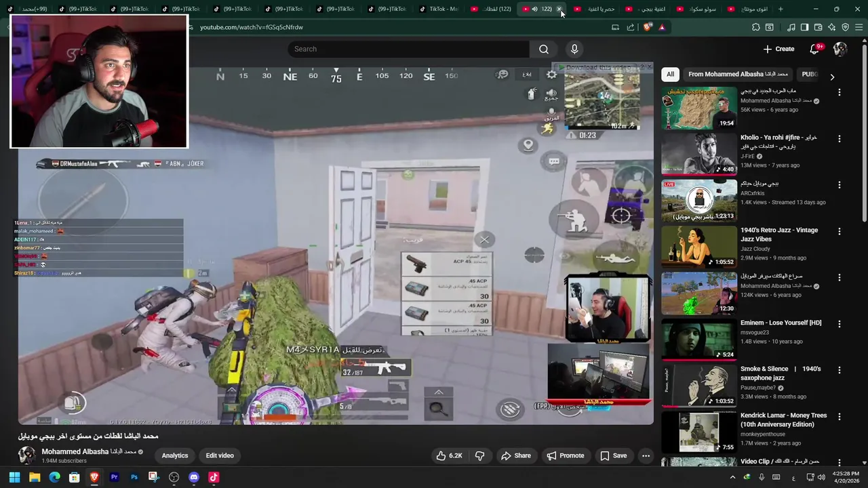Click the Create button on YouTube
The width and height of the screenshot is (868, 488).
point(778,49)
